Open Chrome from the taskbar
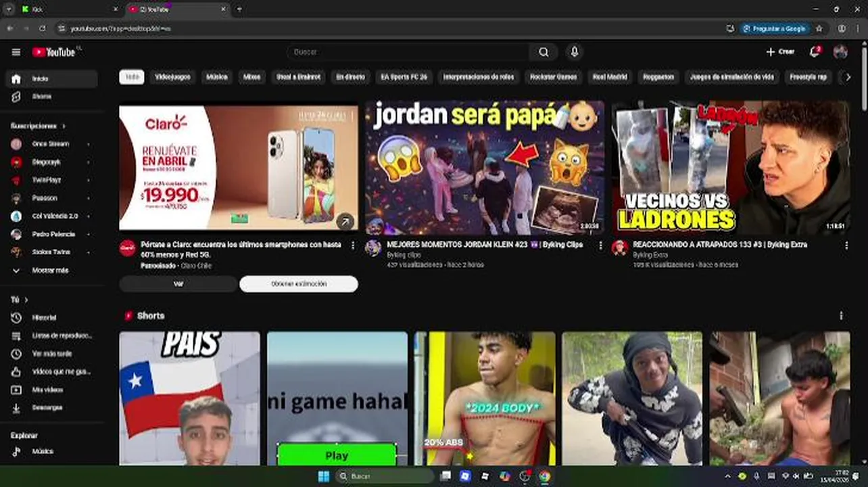868x487 pixels. (544, 476)
